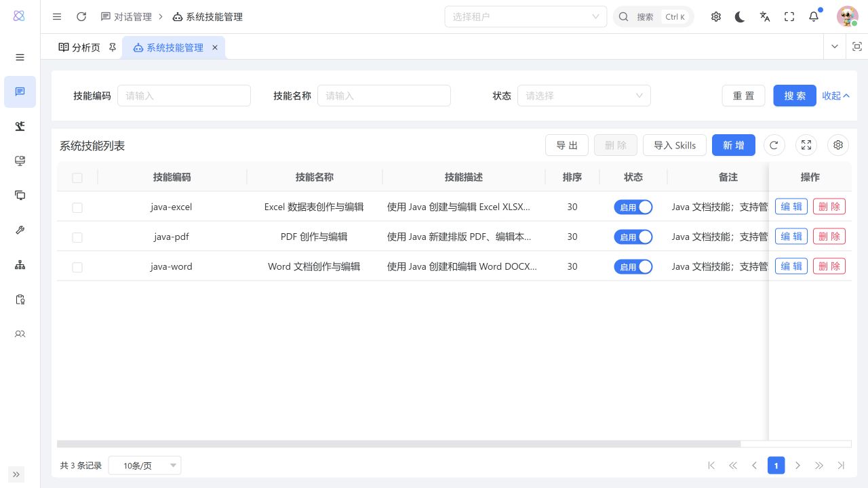
Task: Click the 重置 button
Action: click(x=743, y=96)
